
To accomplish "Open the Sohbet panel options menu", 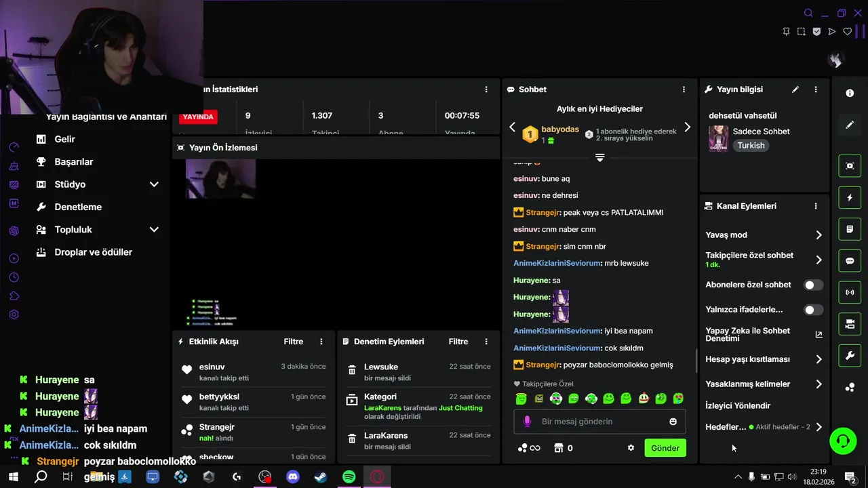I will (684, 89).
